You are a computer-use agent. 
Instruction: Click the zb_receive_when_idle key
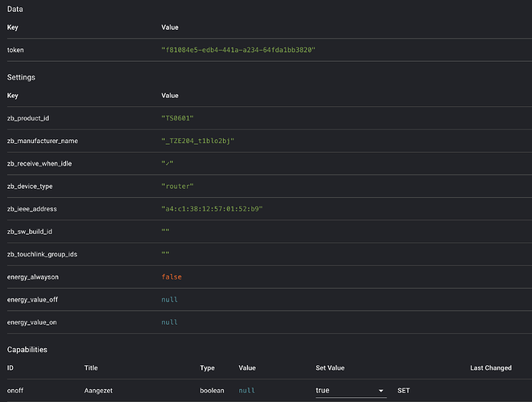point(39,163)
